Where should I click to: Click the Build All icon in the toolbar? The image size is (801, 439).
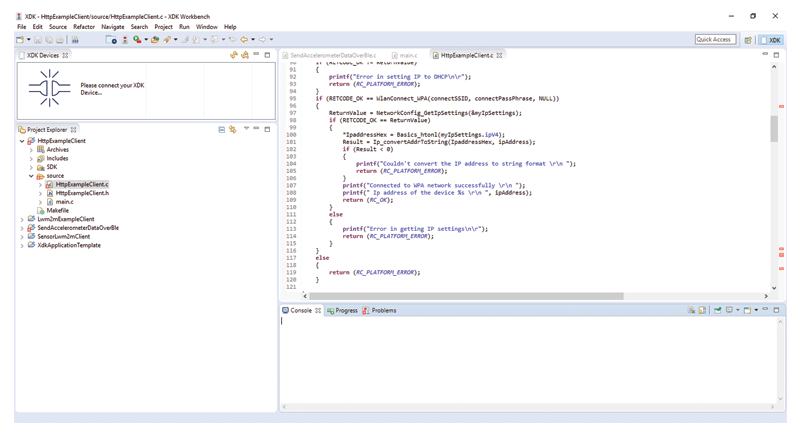75,39
